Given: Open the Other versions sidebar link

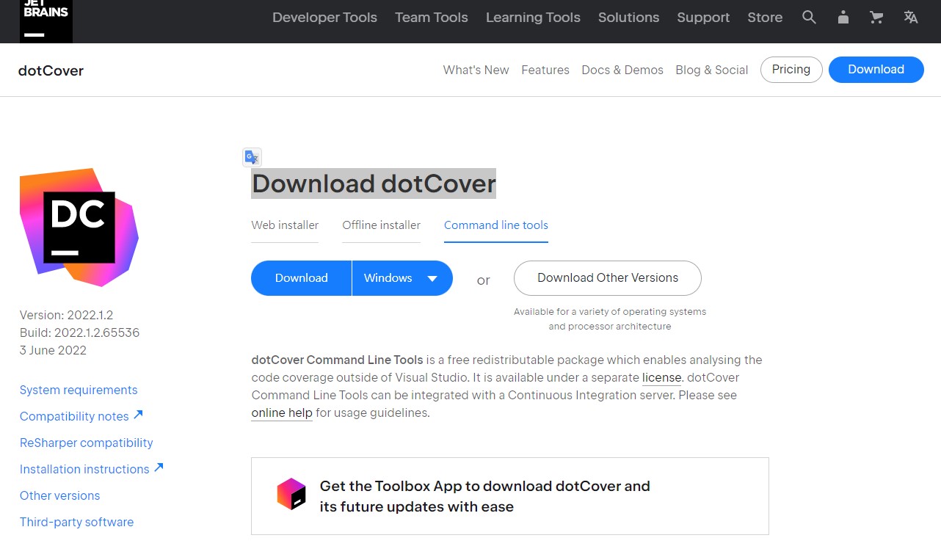Looking at the screenshot, I should point(59,496).
